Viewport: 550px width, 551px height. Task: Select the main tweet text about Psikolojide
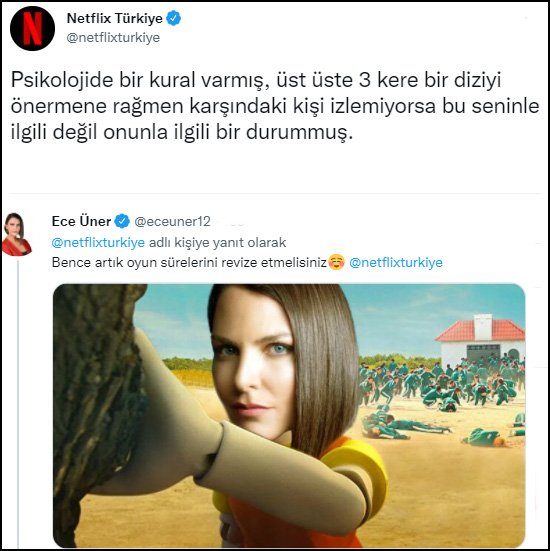point(275,106)
